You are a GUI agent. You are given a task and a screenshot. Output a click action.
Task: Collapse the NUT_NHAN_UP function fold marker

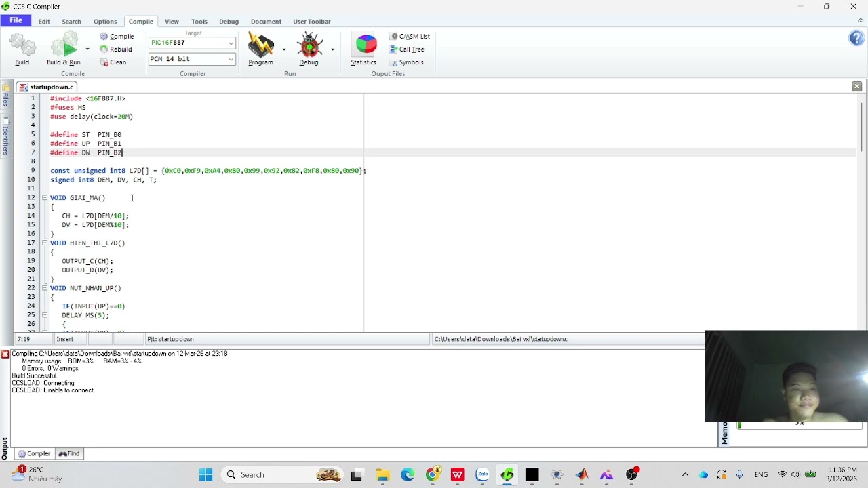45,288
